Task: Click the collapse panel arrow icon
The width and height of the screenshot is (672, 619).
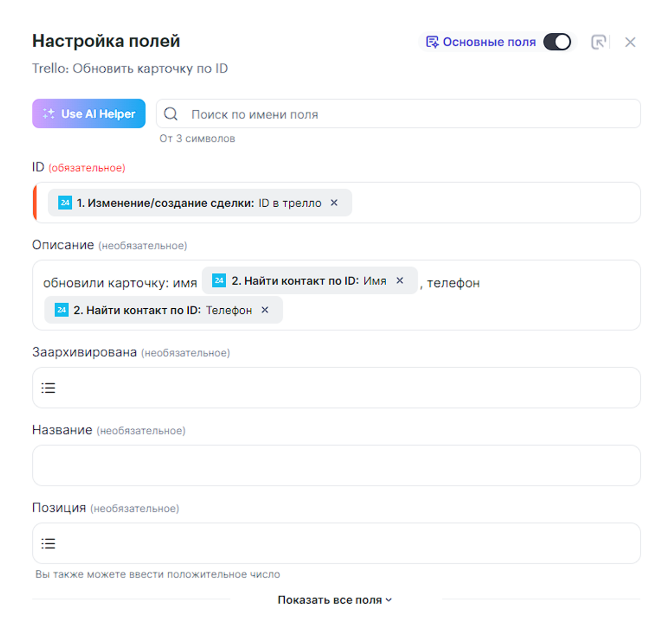Action: [x=598, y=42]
